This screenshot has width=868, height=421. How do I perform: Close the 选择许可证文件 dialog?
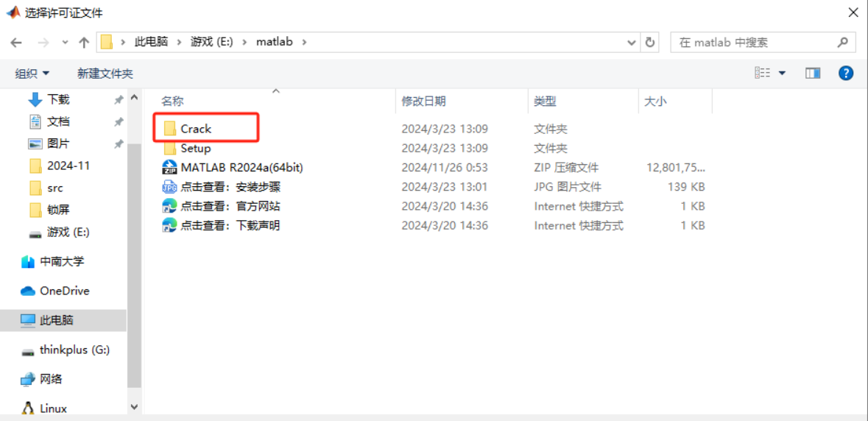point(853,13)
